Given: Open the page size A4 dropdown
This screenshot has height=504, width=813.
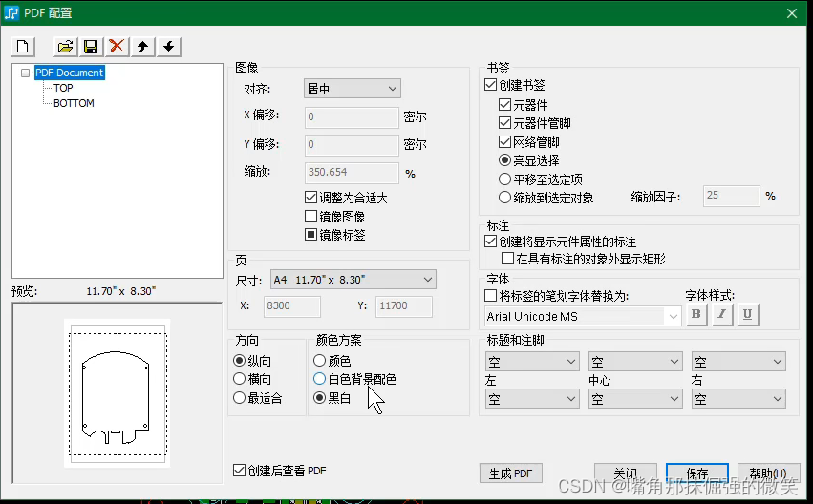Looking at the screenshot, I should coord(353,280).
